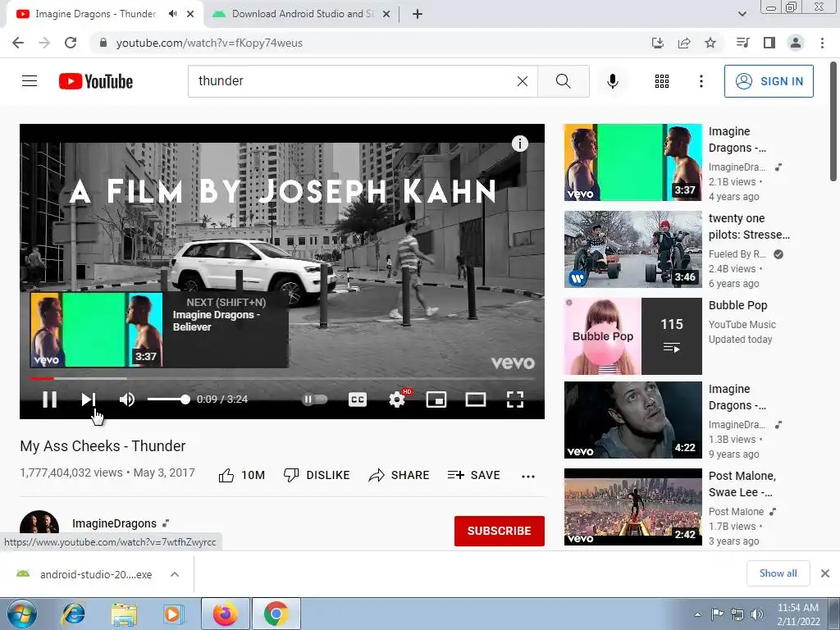Switch to Download Android Studio tab
The width and height of the screenshot is (840, 630).
tap(303, 14)
